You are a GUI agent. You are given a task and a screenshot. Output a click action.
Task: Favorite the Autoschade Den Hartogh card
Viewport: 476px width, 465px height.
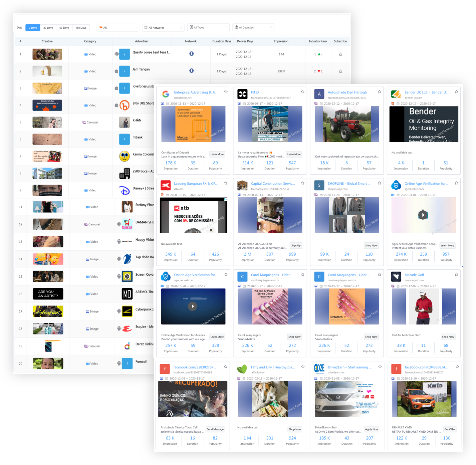click(379, 92)
